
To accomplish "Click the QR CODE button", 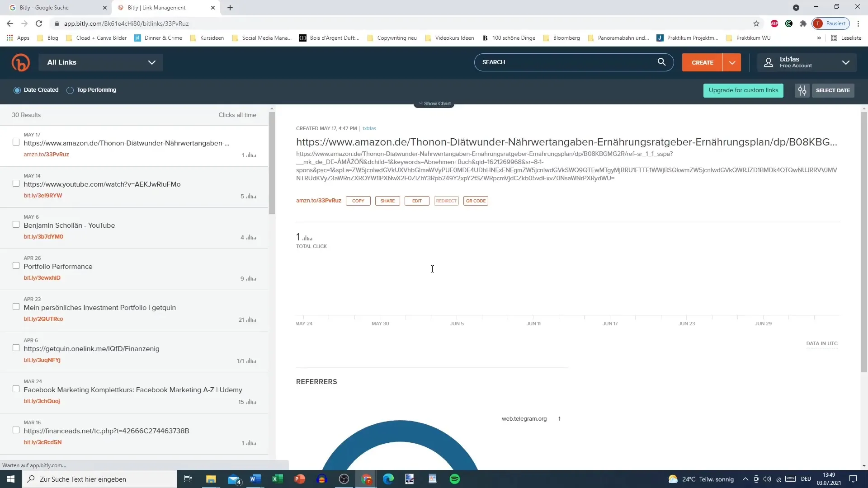I will [x=476, y=201].
